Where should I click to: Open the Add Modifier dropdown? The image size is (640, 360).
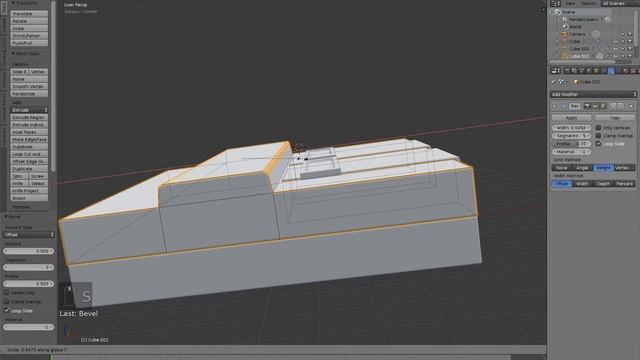593,94
